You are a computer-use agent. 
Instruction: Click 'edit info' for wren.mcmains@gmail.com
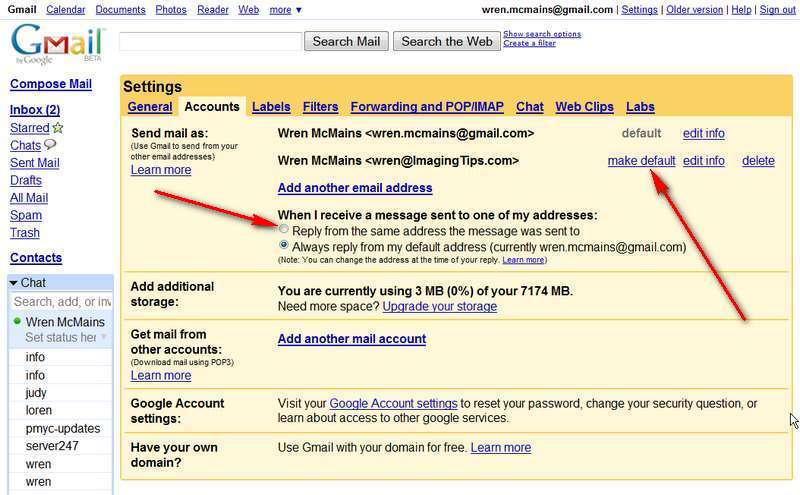(x=704, y=133)
